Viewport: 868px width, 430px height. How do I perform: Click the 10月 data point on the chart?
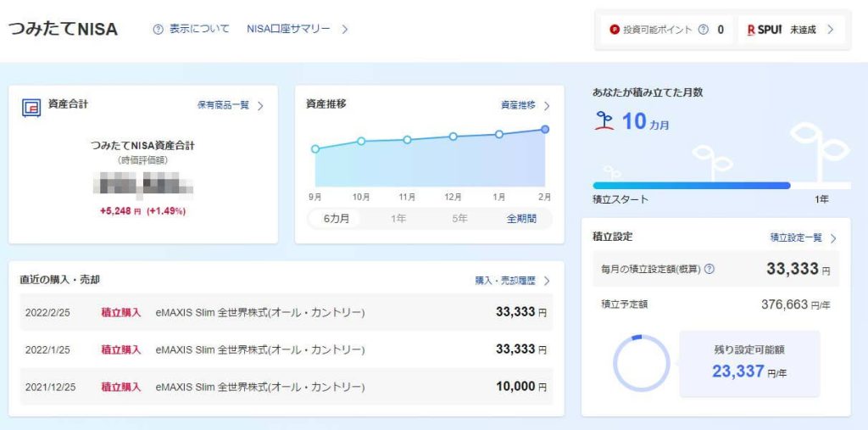point(361,142)
